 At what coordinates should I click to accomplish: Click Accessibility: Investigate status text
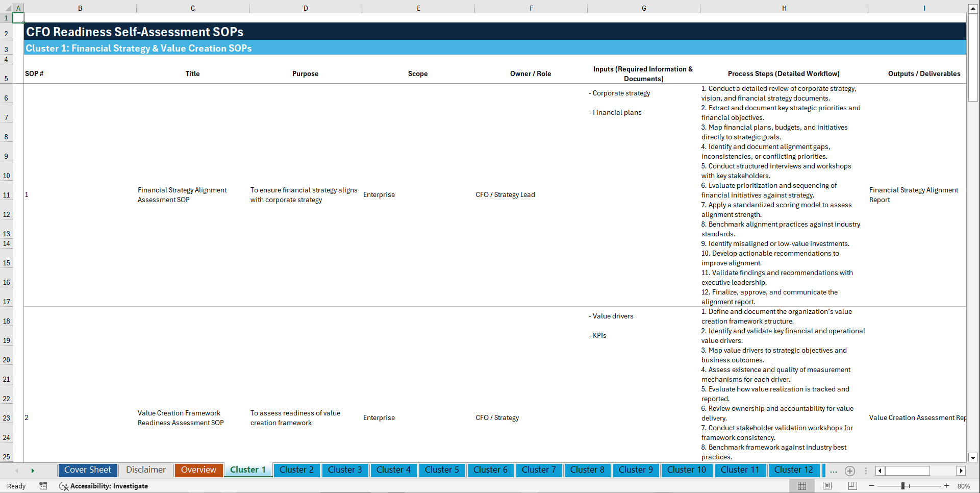[x=109, y=486]
